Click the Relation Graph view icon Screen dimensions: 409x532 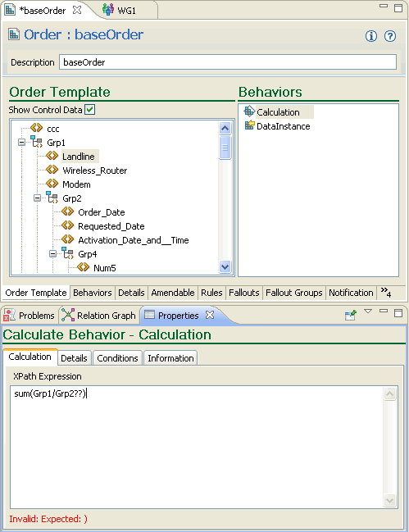click(68, 316)
